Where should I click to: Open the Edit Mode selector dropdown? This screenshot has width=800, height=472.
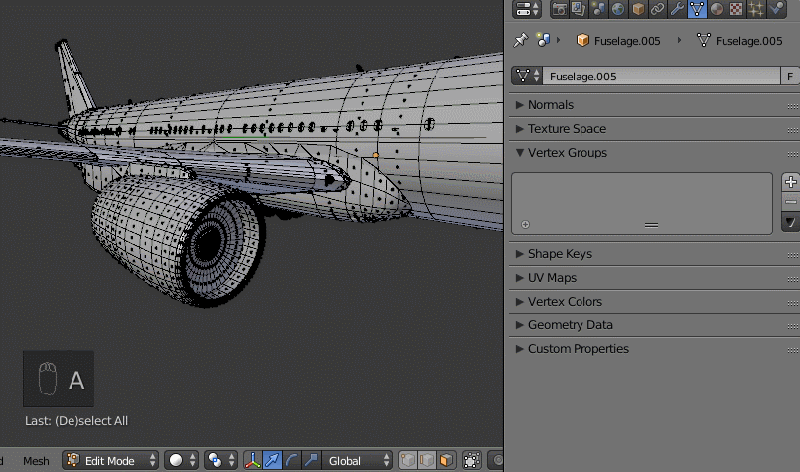point(111,460)
